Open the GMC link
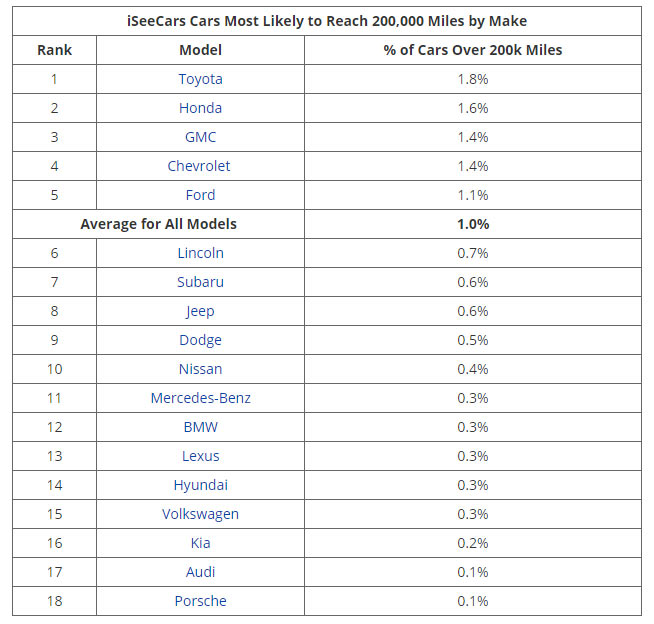654x624 pixels. 200,137
